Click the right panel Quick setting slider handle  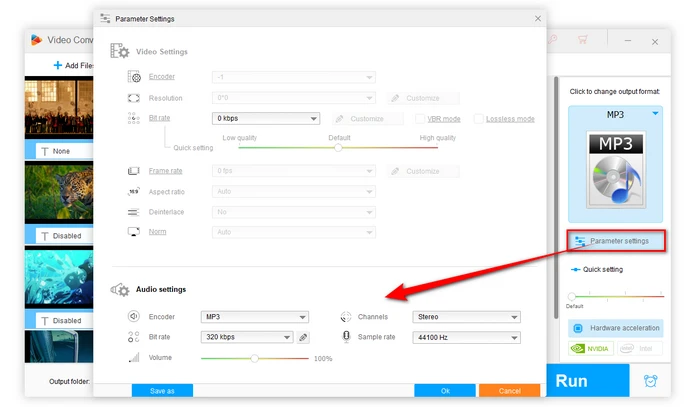[x=571, y=296]
